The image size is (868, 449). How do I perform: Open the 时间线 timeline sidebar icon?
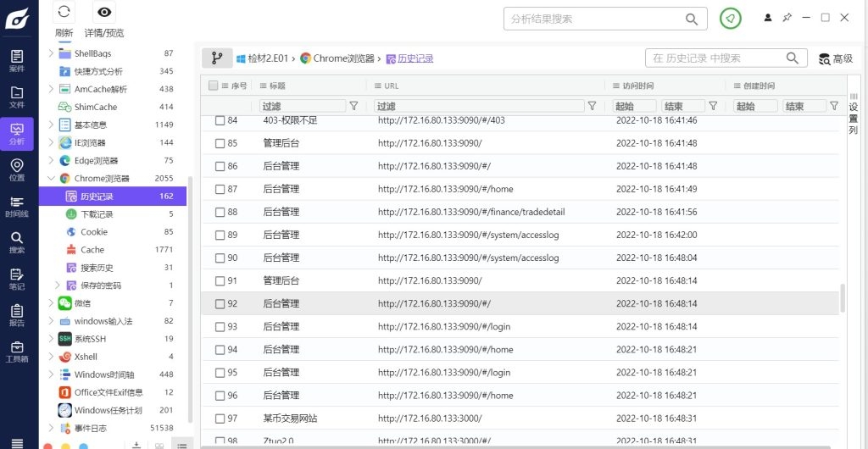coord(16,206)
